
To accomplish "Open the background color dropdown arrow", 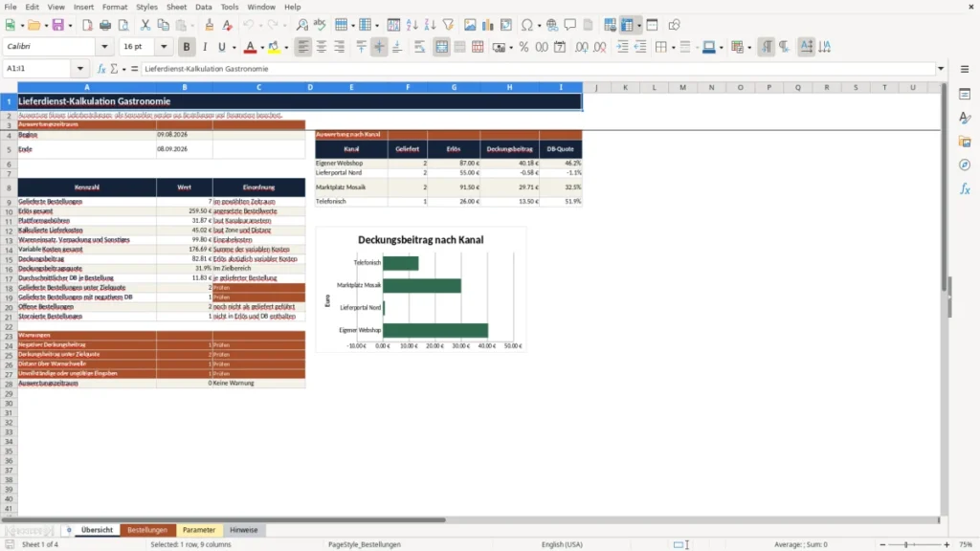I will (x=286, y=48).
